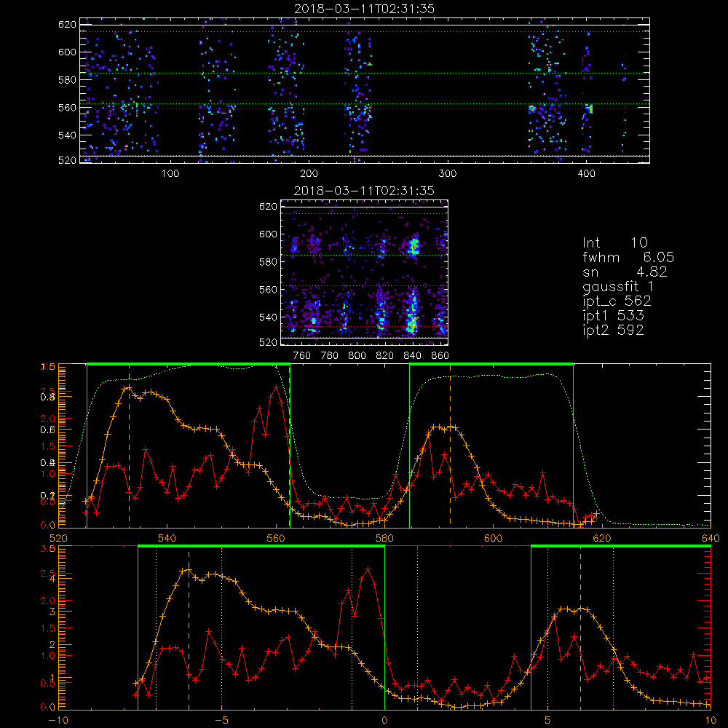
Task: Click x-axis label 760 on middle image
Action: tap(302, 356)
